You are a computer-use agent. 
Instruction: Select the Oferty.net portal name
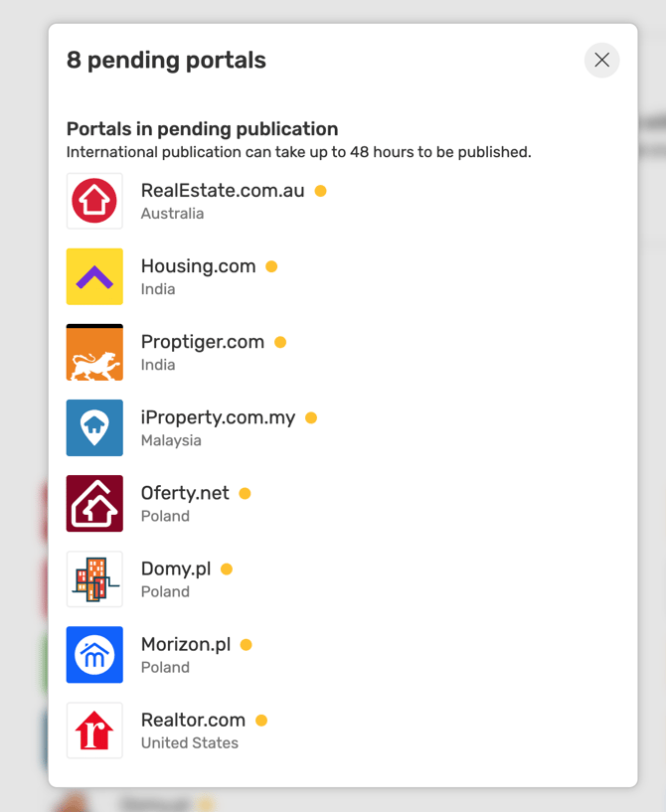click(185, 493)
